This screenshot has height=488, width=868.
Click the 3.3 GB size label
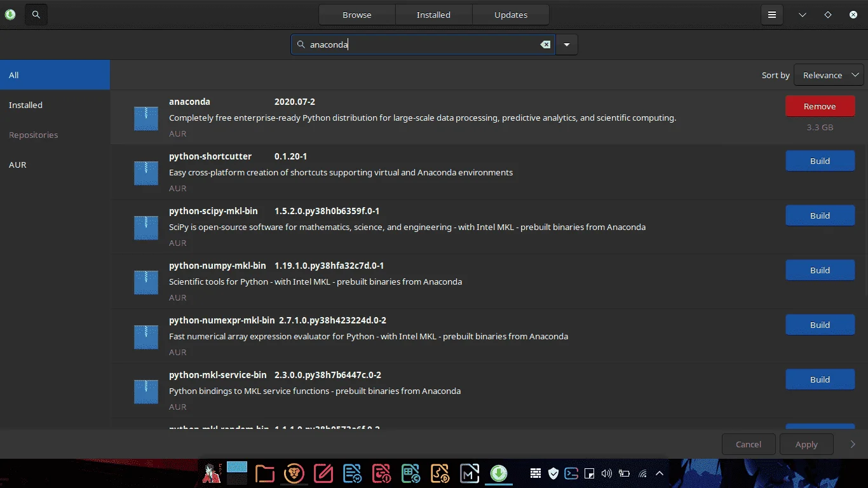pyautogui.click(x=820, y=127)
